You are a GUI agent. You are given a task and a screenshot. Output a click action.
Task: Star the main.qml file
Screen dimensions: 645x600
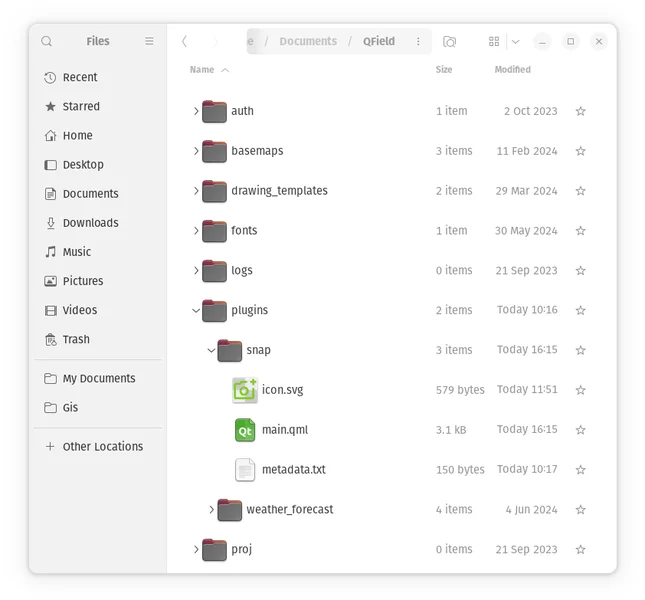(x=580, y=430)
